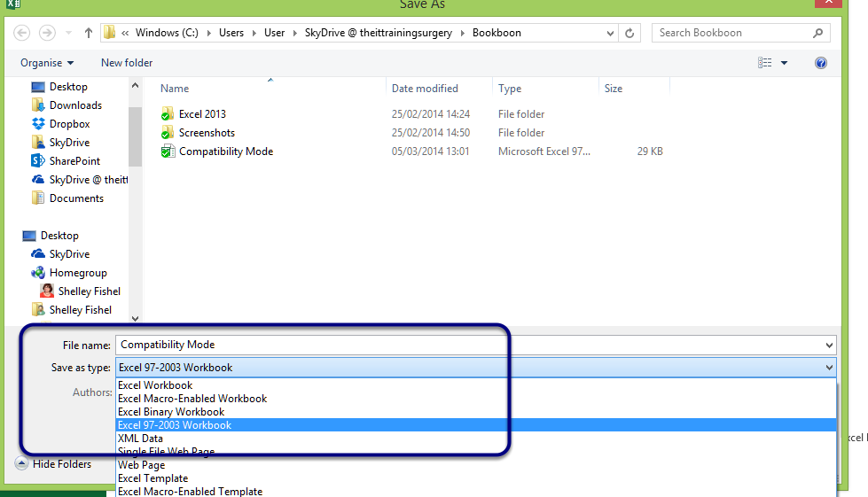Viewport: 868px width, 497px height.
Task: Select Windows (C:) in the address path
Action: 167,33
